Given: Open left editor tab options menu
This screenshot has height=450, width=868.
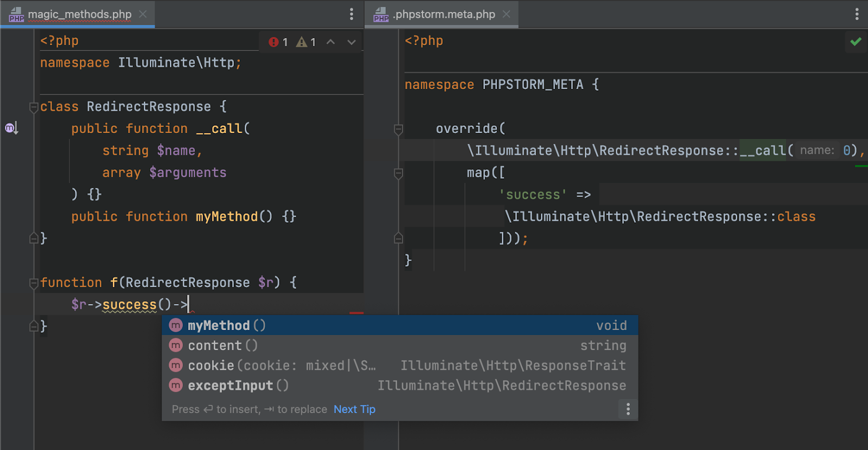Looking at the screenshot, I should point(352,14).
